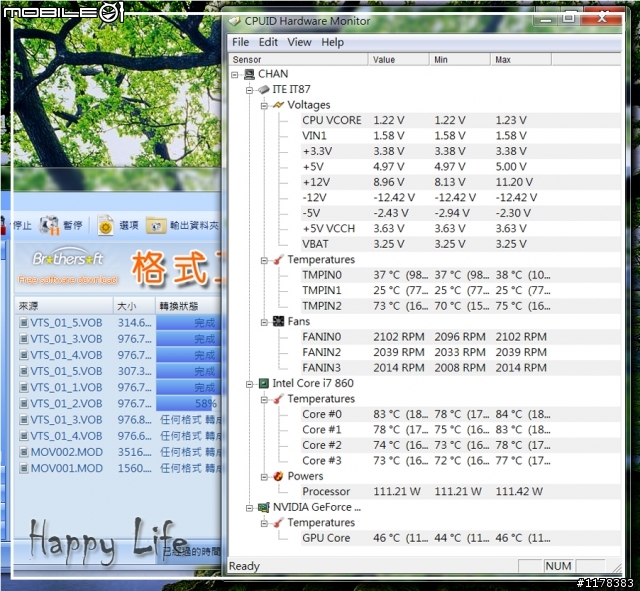Image resolution: width=640 pixels, height=591 pixels.
Task: Select the Core #3 temperature row
Action: (460, 461)
